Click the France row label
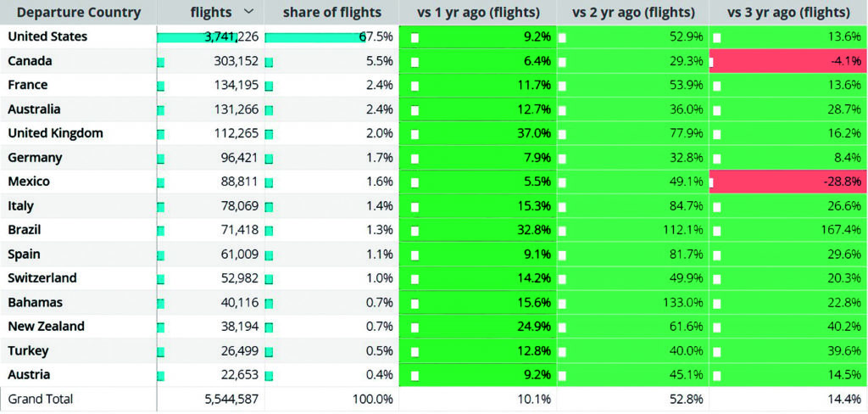Image resolution: width=868 pixels, height=414 pixels. [28, 85]
